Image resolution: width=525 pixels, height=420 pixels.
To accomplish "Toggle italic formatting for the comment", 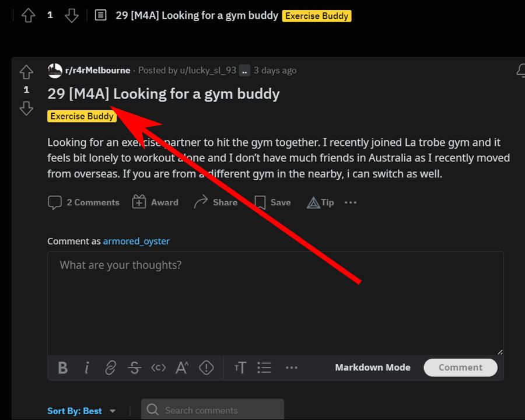I will [x=86, y=367].
